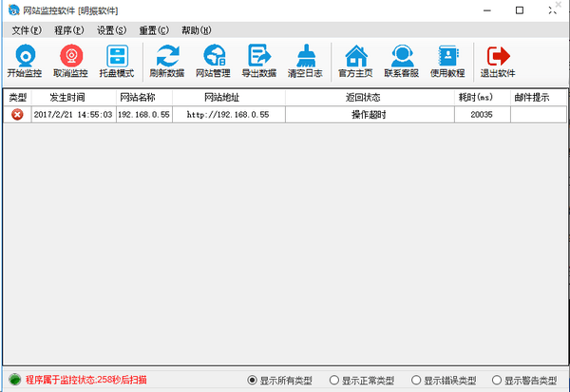570x392 pixels.
Task: Switch to 托盘模式 tray mode
Action: pyautogui.click(x=117, y=56)
